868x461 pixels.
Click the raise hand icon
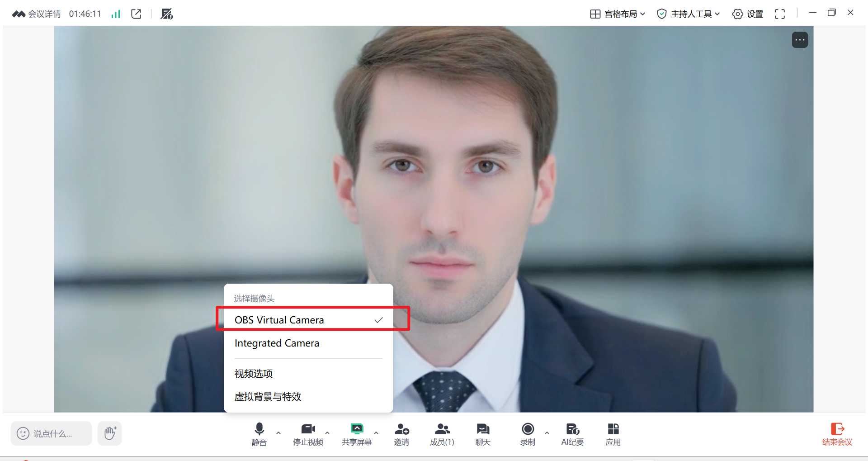pos(110,433)
